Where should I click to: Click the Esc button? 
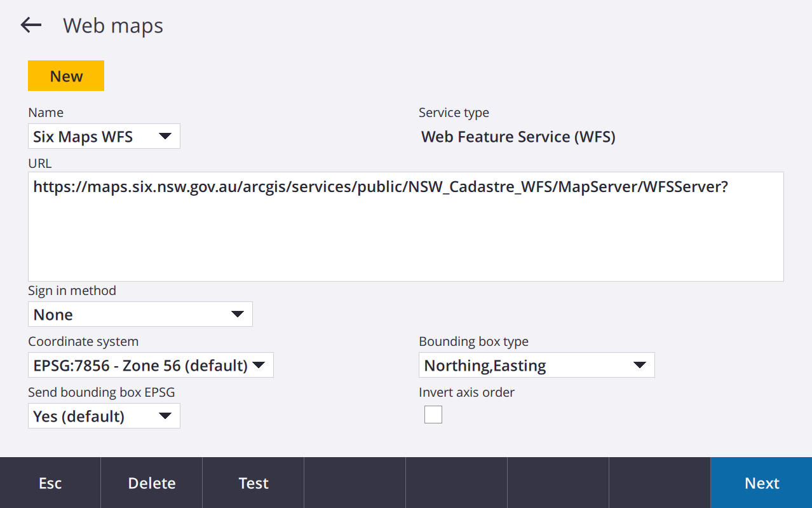point(50,483)
